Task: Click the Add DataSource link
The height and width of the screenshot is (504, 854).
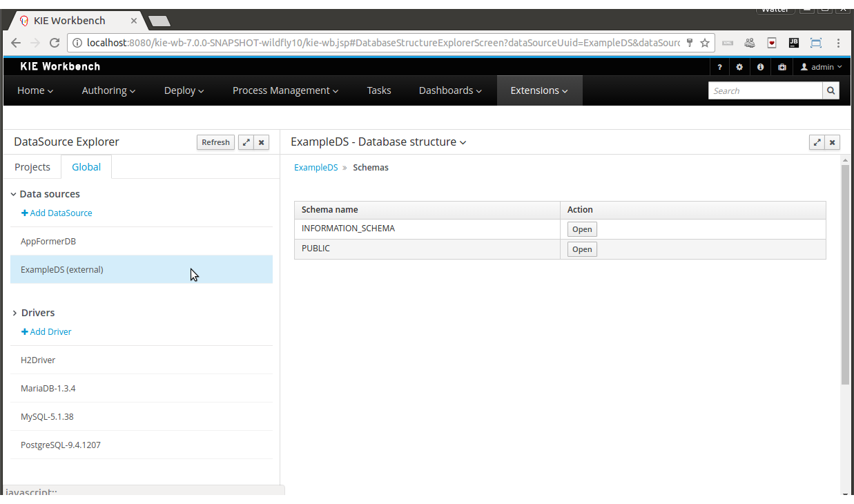Action: [57, 213]
